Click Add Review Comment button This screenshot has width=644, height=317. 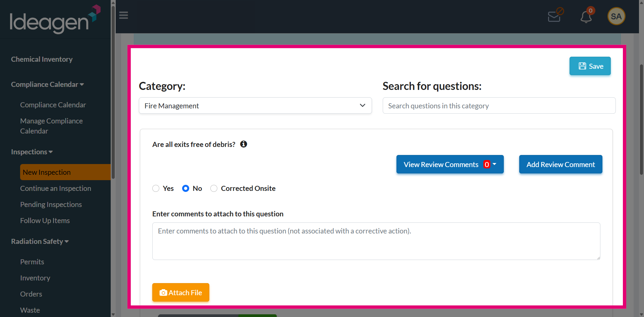coord(560,164)
